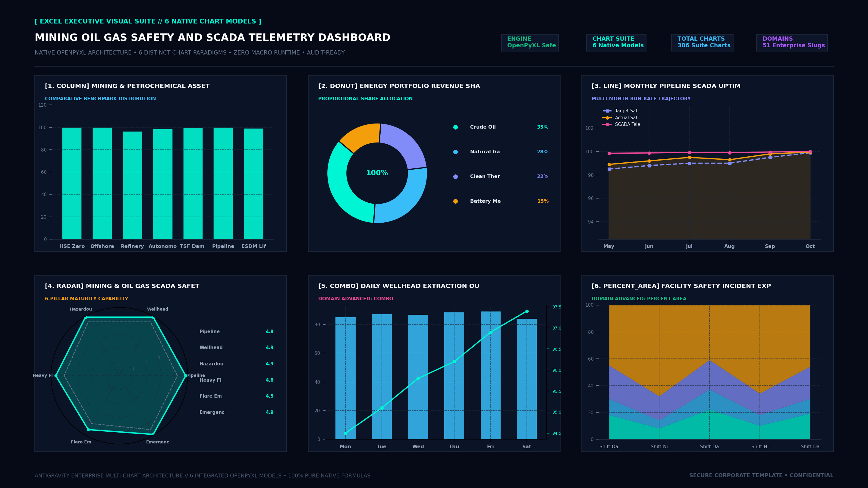
Task: Click the Thu x-axis label
Action: tap(454, 447)
